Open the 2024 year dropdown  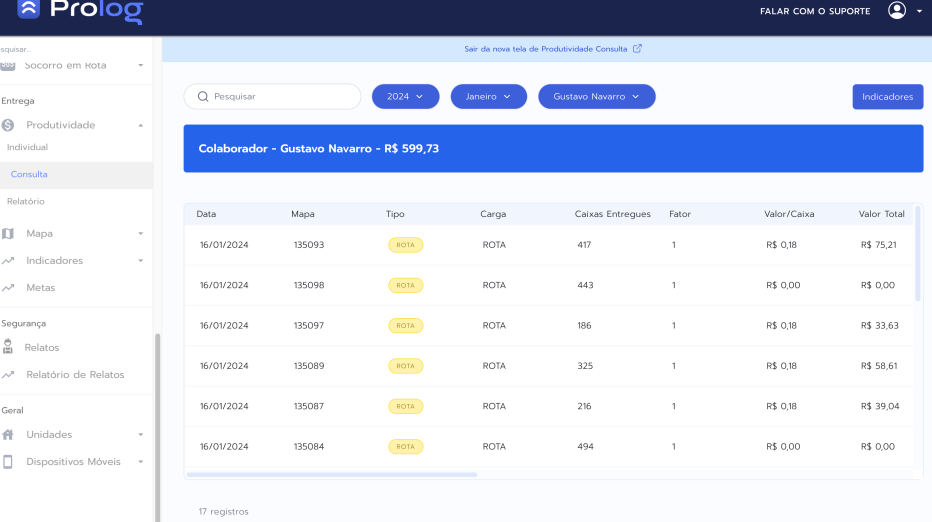pyautogui.click(x=405, y=97)
